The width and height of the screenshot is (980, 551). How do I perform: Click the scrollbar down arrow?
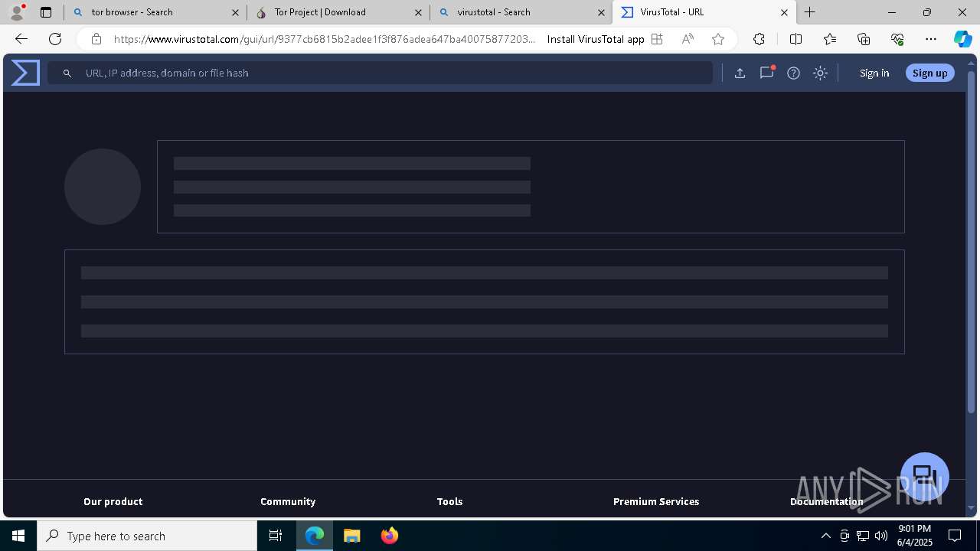point(972,508)
